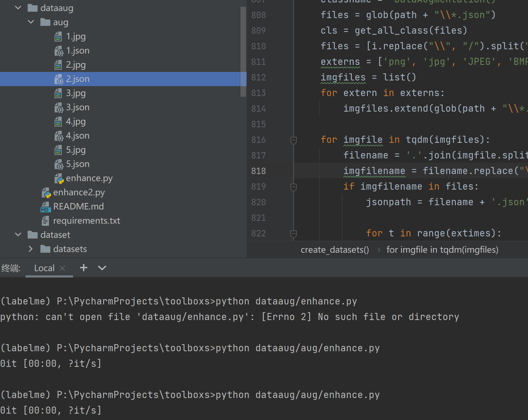Switch to the Local terminal tab
This screenshot has height=420, width=528.
(x=44, y=268)
